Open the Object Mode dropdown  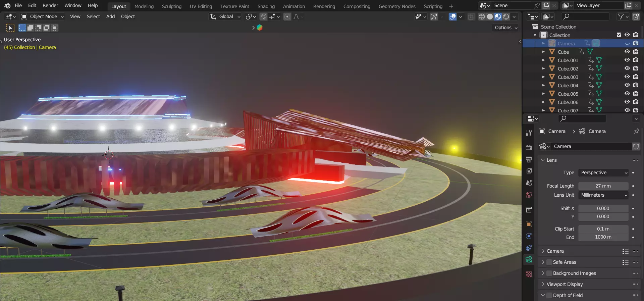coord(42,16)
